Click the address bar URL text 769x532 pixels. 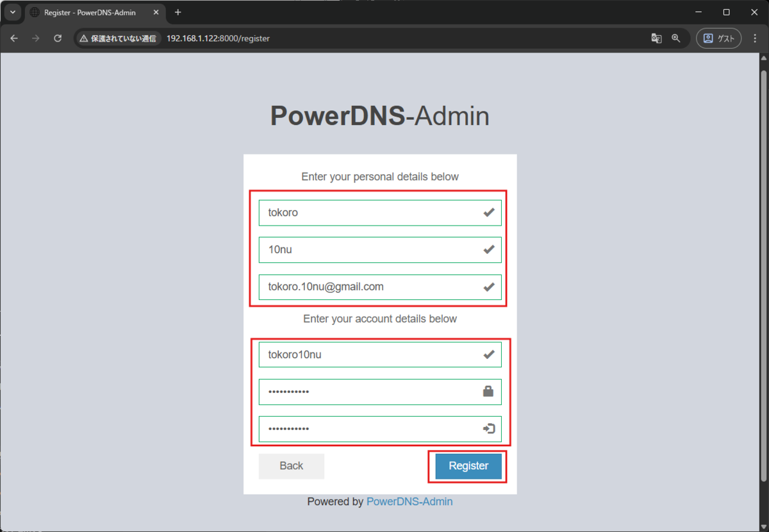coord(218,38)
